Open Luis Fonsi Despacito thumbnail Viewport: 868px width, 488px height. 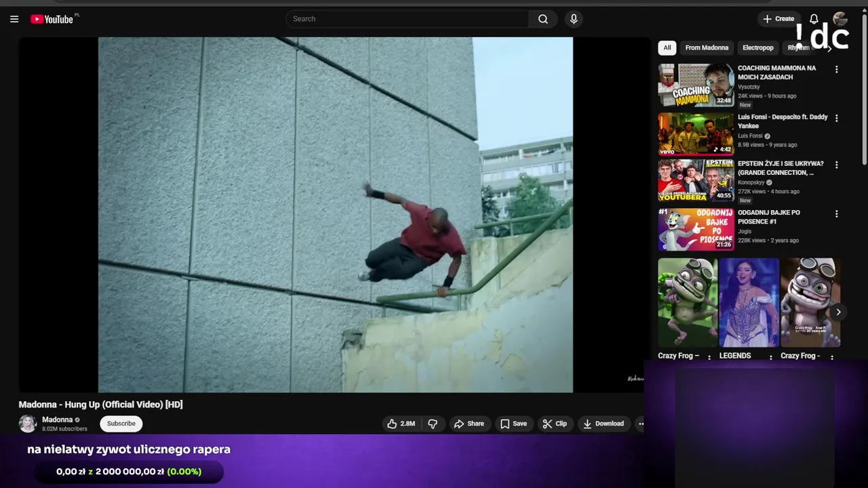tap(696, 134)
